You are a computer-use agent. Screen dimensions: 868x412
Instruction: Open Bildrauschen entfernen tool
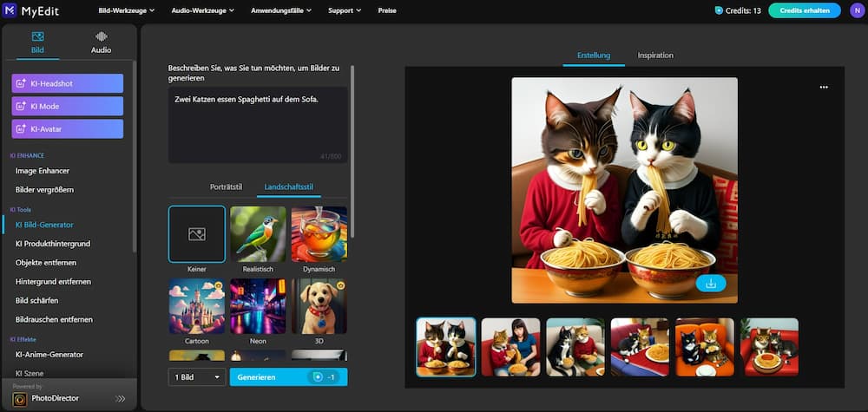(x=54, y=320)
